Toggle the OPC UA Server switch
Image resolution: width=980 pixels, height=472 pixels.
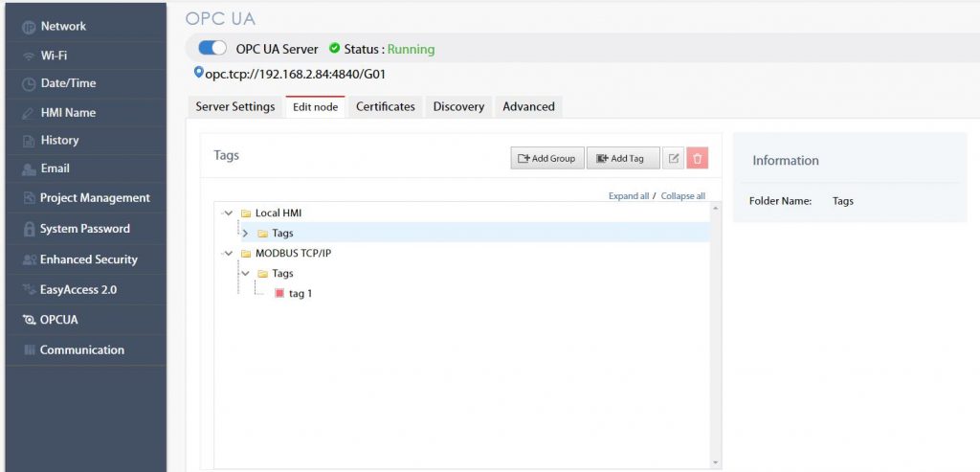[212, 49]
